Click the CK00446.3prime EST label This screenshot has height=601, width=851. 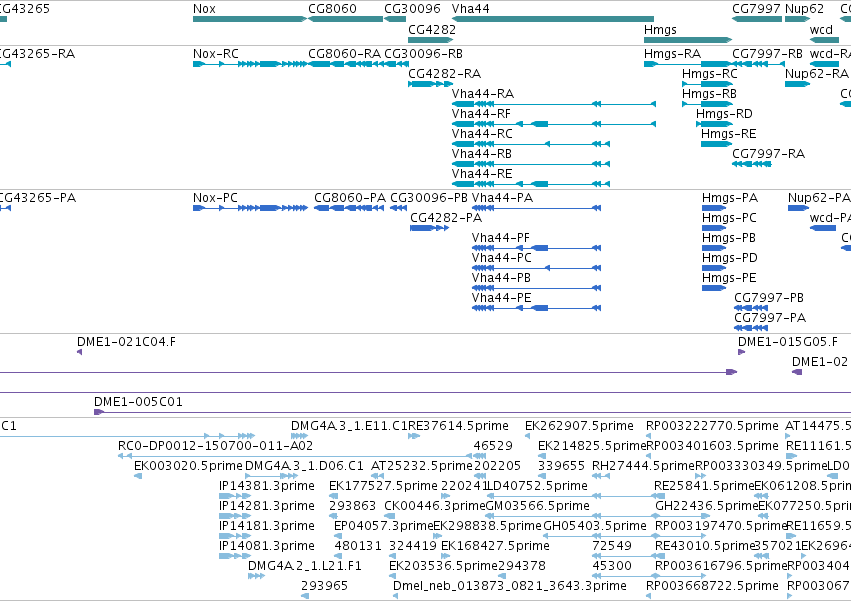click(x=435, y=507)
